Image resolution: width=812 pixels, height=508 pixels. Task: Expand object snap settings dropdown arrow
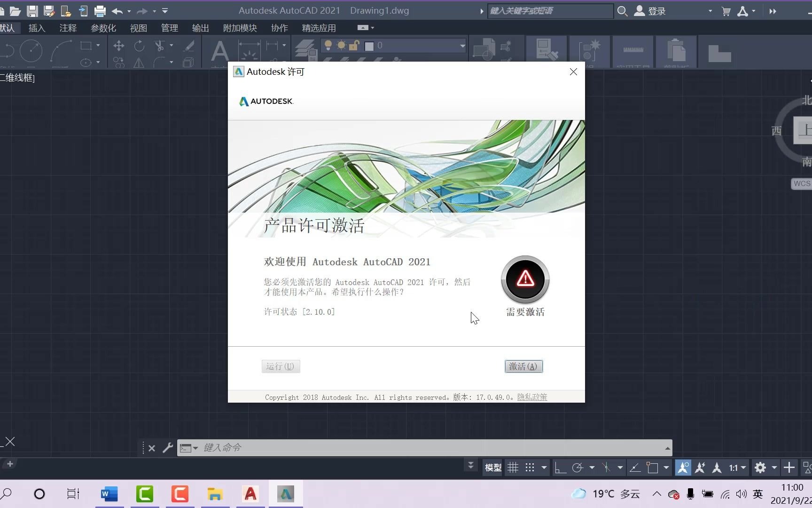pos(666,468)
